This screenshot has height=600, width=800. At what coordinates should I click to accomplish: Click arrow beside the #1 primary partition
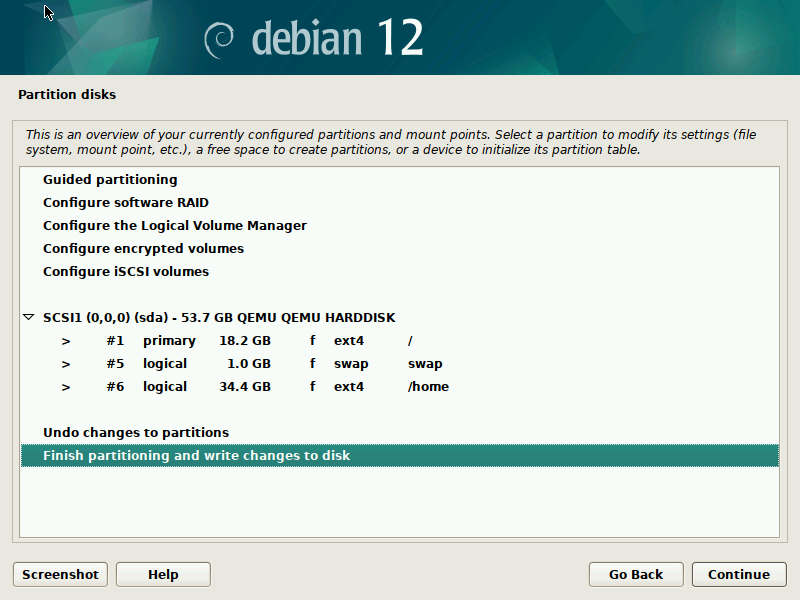point(66,341)
